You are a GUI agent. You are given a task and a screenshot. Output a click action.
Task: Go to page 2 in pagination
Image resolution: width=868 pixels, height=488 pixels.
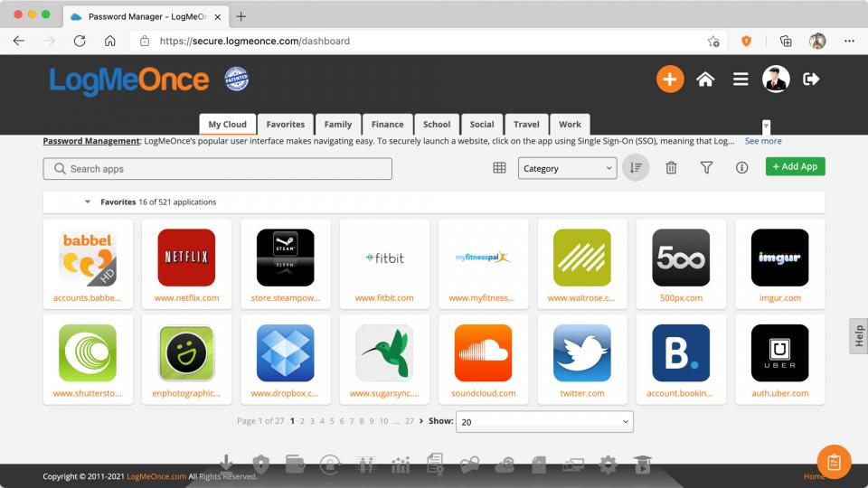(302, 421)
